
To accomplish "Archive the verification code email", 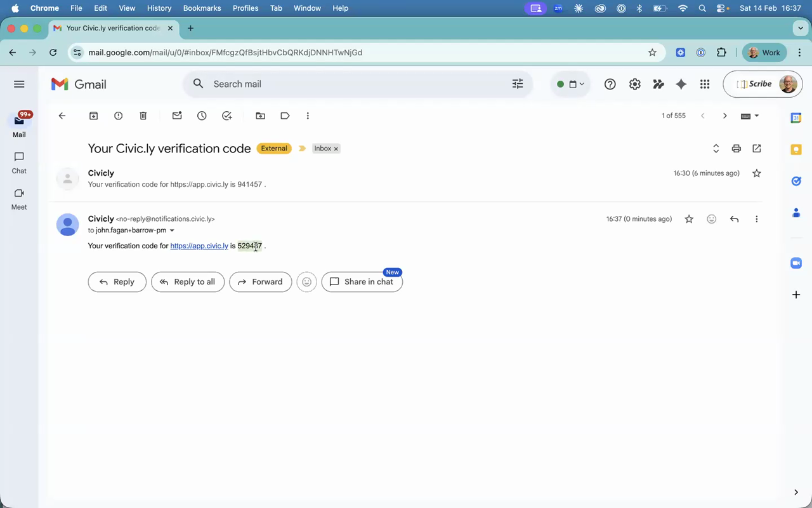I will [x=93, y=116].
